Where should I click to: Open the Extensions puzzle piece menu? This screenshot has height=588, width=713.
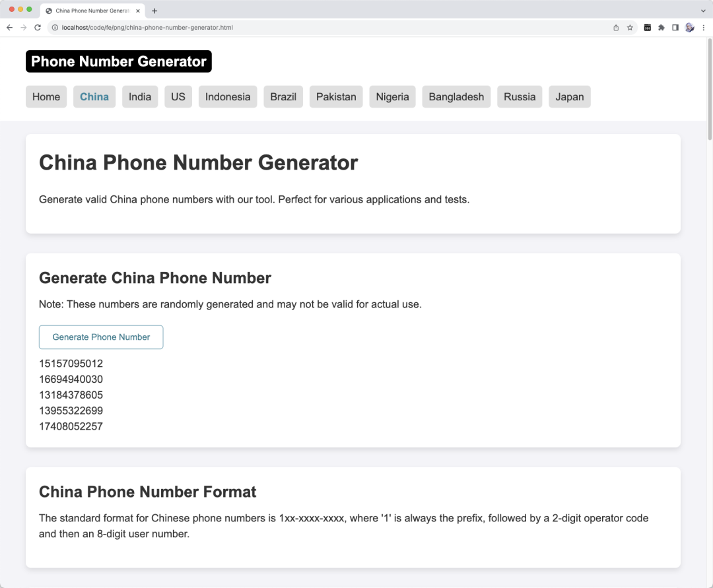(661, 28)
